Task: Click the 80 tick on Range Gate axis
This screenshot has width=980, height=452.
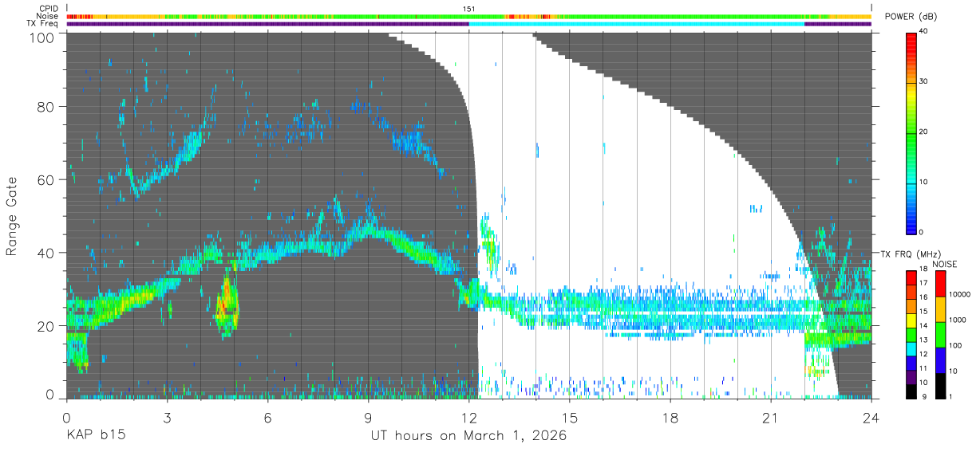Action: tap(45, 107)
